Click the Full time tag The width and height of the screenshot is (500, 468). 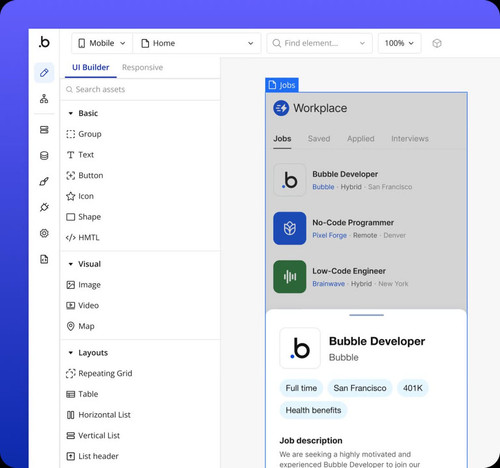pyautogui.click(x=301, y=388)
